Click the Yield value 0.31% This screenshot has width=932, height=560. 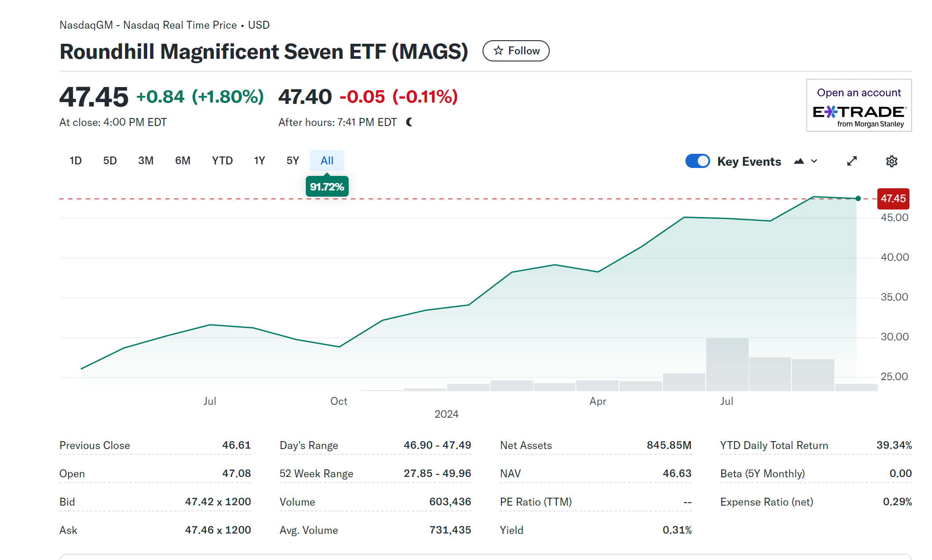[x=677, y=530]
